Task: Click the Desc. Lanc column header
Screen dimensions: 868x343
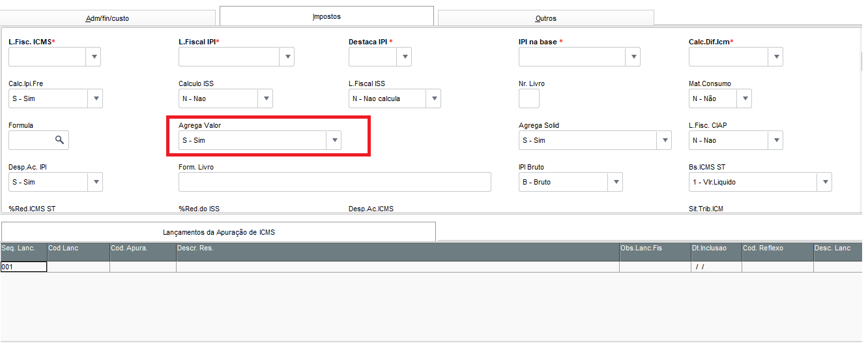Action: click(x=838, y=252)
